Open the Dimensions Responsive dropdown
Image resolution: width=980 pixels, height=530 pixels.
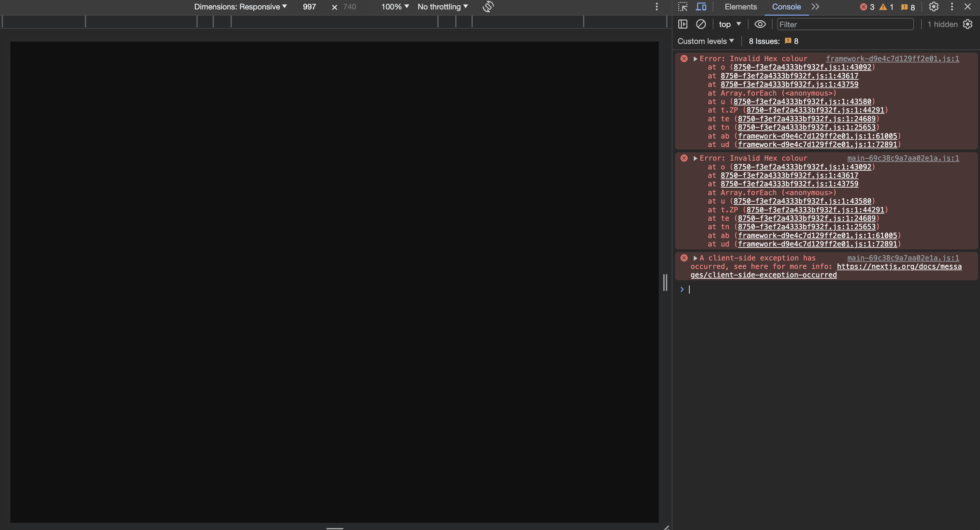[x=240, y=7]
